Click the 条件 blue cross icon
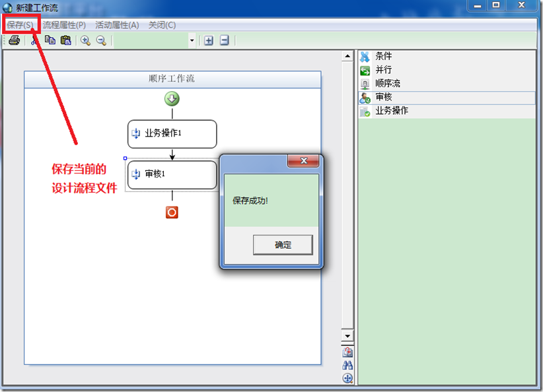 click(365, 56)
